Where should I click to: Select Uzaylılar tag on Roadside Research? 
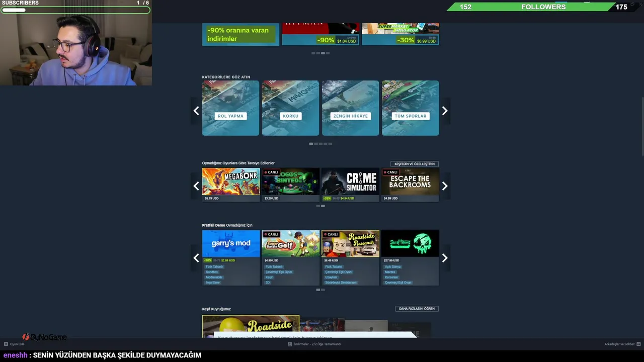click(x=331, y=277)
